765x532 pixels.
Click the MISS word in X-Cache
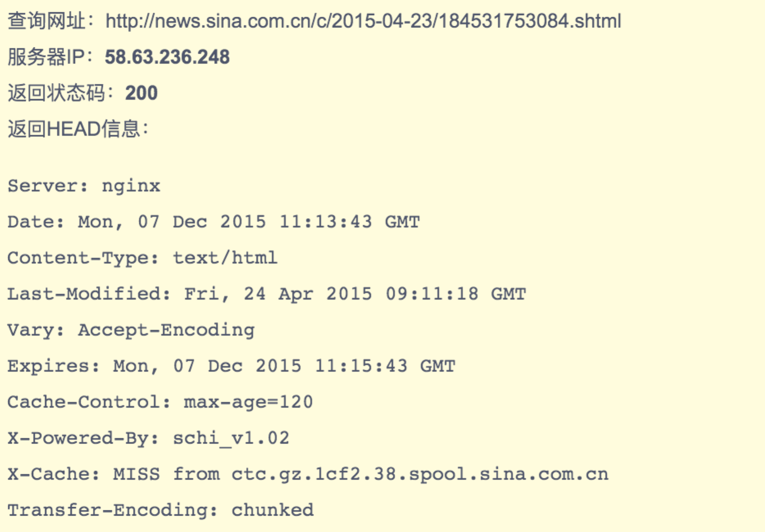coord(136,474)
